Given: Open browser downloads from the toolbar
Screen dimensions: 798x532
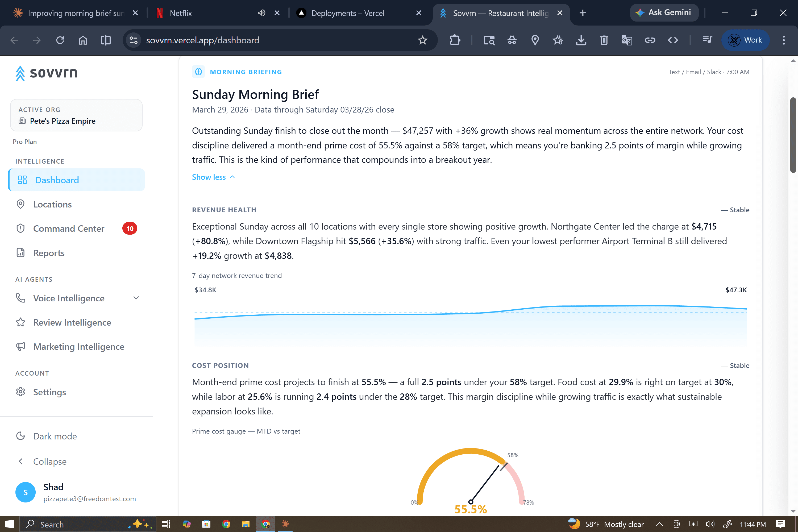Looking at the screenshot, I should pyautogui.click(x=581, y=40).
